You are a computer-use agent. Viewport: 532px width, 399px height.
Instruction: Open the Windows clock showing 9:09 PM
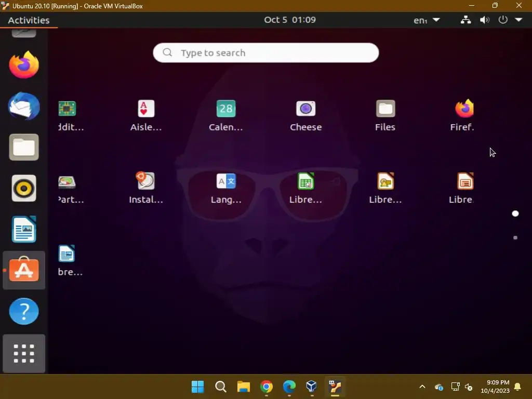[x=495, y=387]
